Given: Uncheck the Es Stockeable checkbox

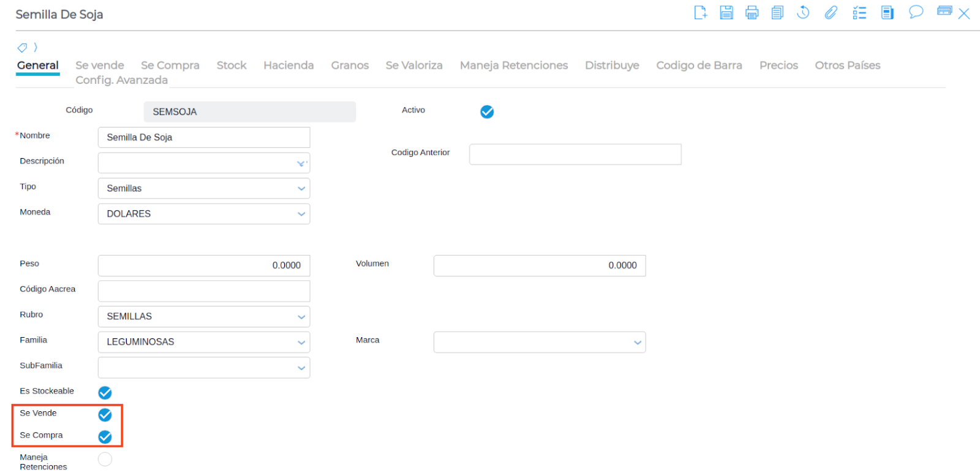Looking at the screenshot, I should [105, 392].
